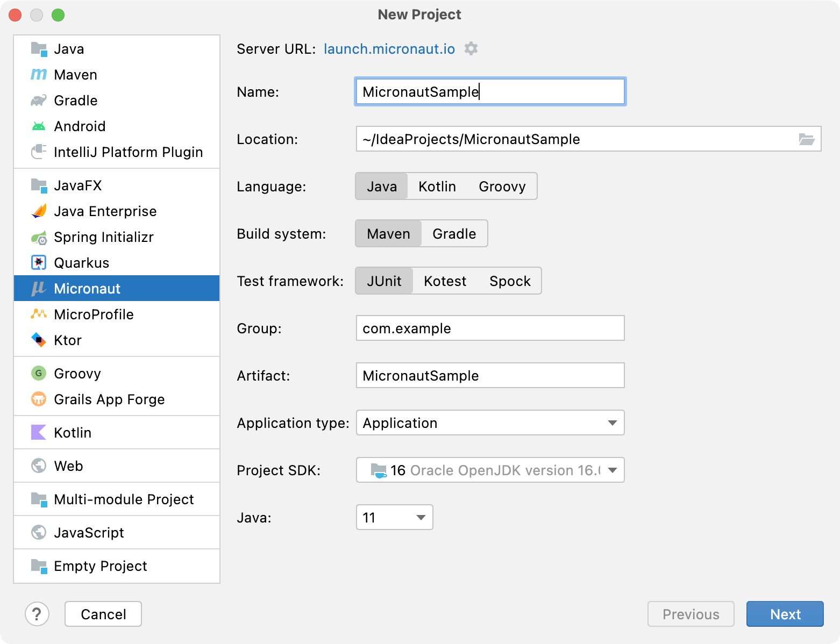Click the Empty Project folder icon

coord(39,566)
